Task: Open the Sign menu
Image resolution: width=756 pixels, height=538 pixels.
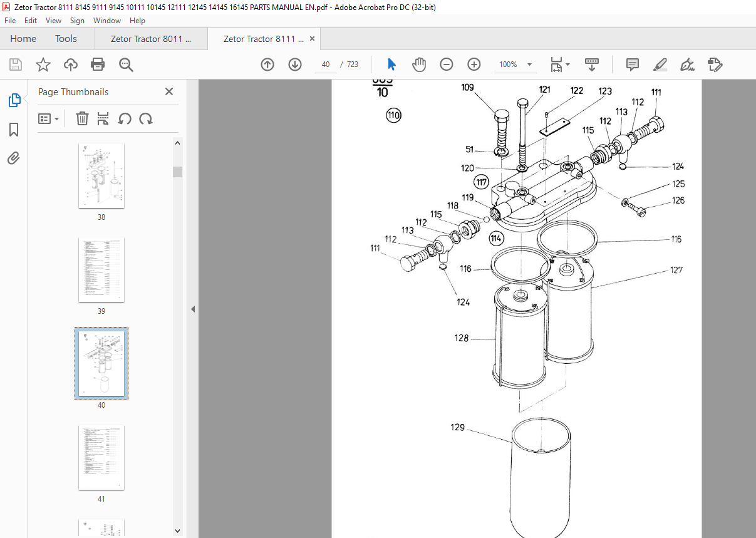Action: (77, 21)
